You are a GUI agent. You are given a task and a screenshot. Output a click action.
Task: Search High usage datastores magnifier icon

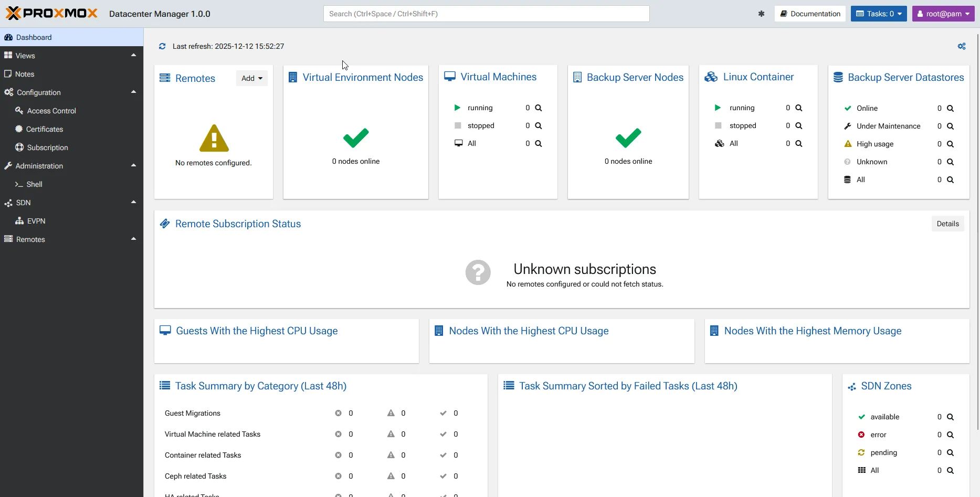pyautogui.click(x=950, y=144)
